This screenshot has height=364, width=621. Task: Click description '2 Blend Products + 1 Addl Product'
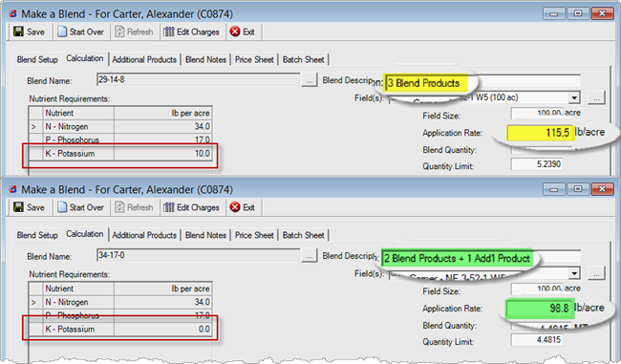click(481, 258)
